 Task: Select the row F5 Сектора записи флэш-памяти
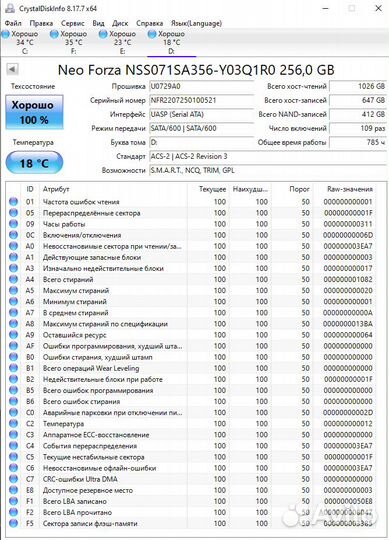[191, 523]
